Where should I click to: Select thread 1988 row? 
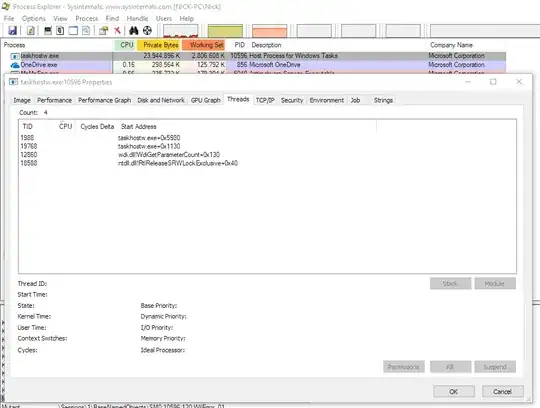coord(267,138)
